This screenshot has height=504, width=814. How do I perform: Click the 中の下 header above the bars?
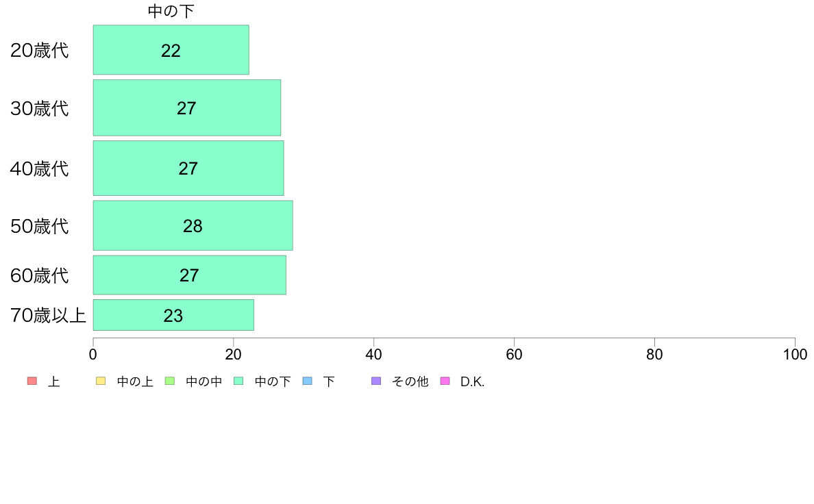pos(171,12)
